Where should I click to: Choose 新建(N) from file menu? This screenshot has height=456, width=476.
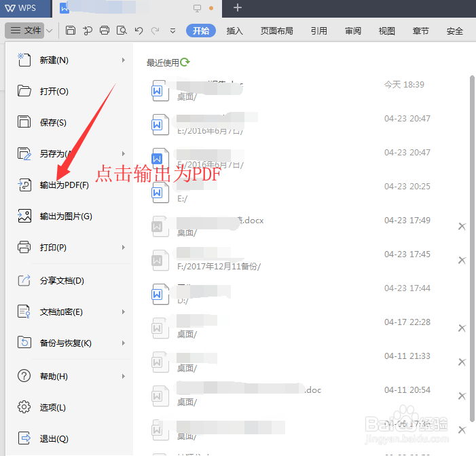69,60
